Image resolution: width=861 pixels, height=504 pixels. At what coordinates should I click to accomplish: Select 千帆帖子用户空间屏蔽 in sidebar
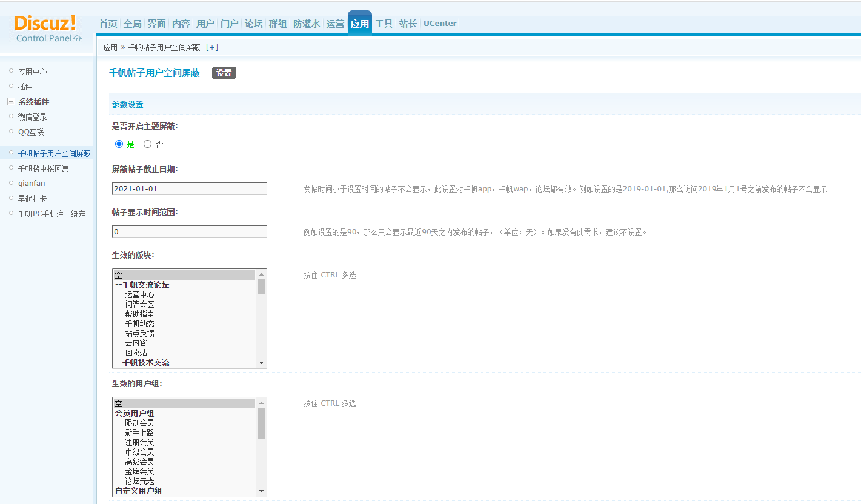click(x=54, y=153)
